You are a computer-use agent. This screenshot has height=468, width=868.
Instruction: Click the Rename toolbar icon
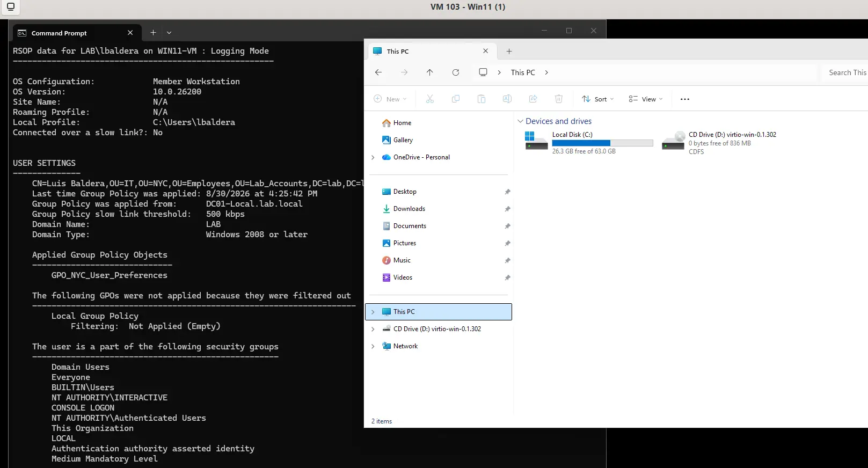(507, 99)
